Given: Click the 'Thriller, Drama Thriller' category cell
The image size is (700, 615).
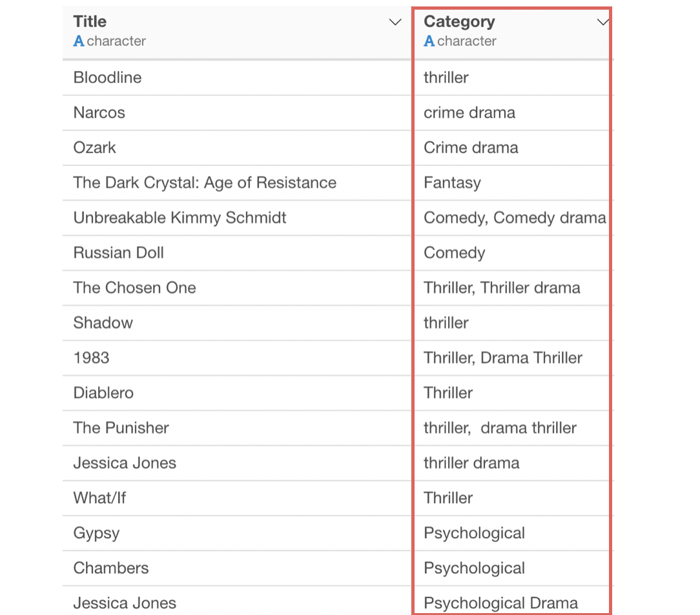Looking at the screenshot, I should (513, 358).
